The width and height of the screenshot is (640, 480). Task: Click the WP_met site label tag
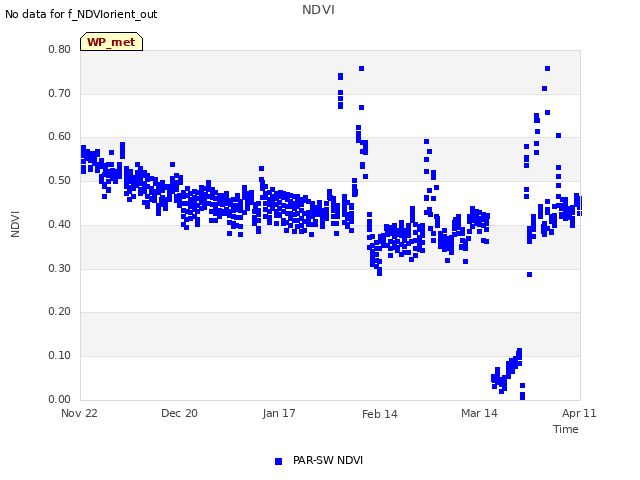click(x=111, y=42)
